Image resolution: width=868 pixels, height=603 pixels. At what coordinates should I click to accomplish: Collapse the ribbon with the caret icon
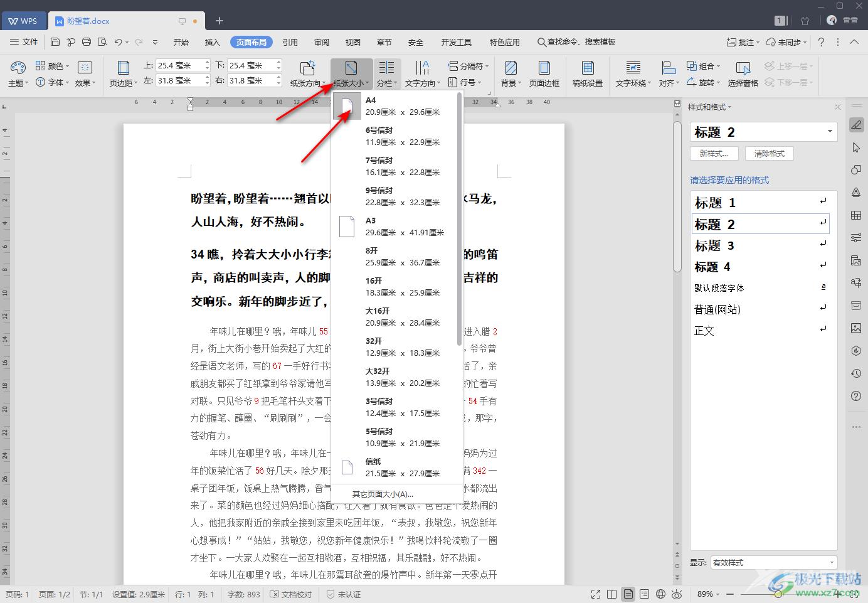(x=854, y=42)
